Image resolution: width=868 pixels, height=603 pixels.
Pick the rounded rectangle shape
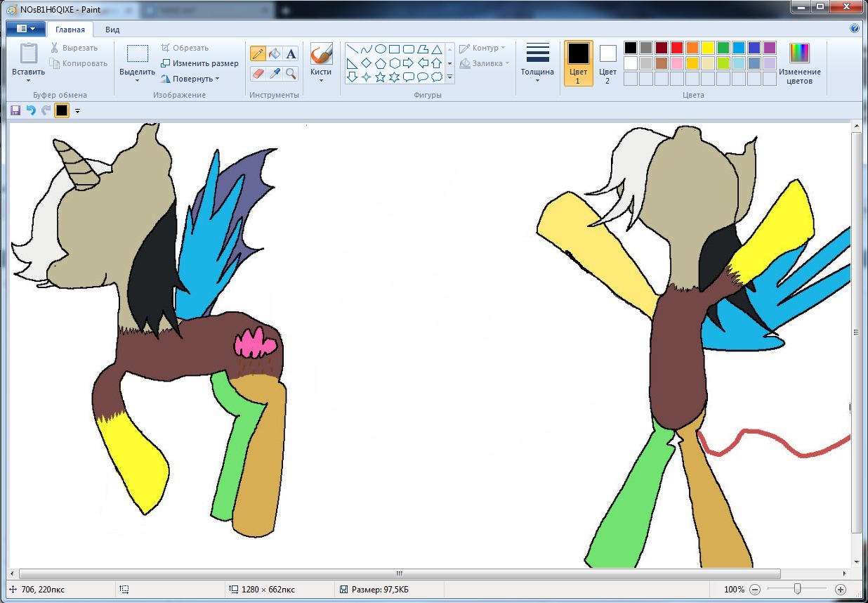point(409,49)
